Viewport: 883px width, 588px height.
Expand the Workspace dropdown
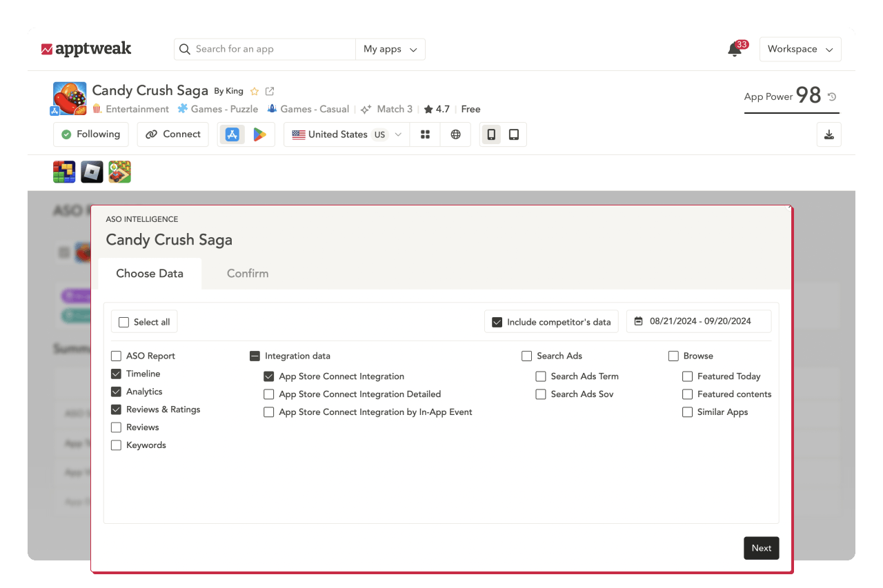click(x=800, y=49)
